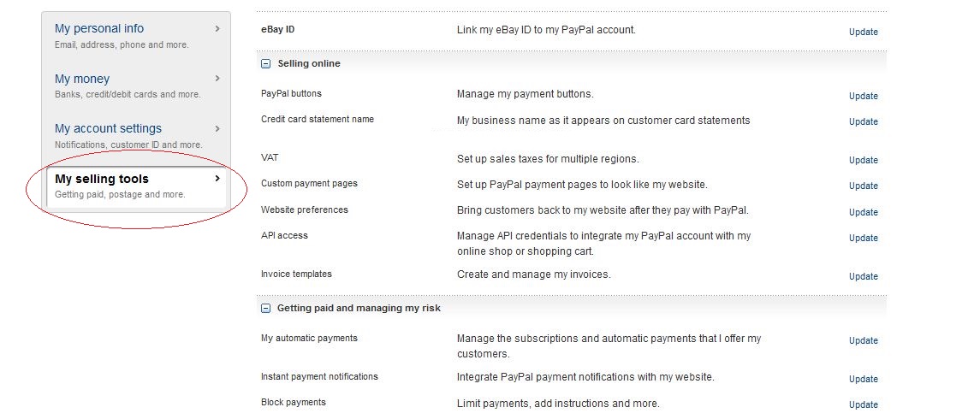The height and width of the screenshot is (419, 980).
Task: Update PayPal buttons
Action: (x=863, y=96)
